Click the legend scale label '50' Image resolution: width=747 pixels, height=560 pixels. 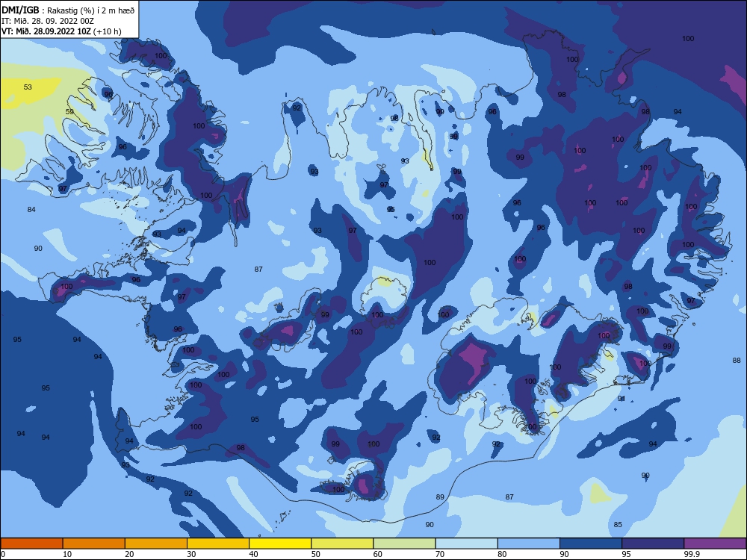click(x=316, y=554)
